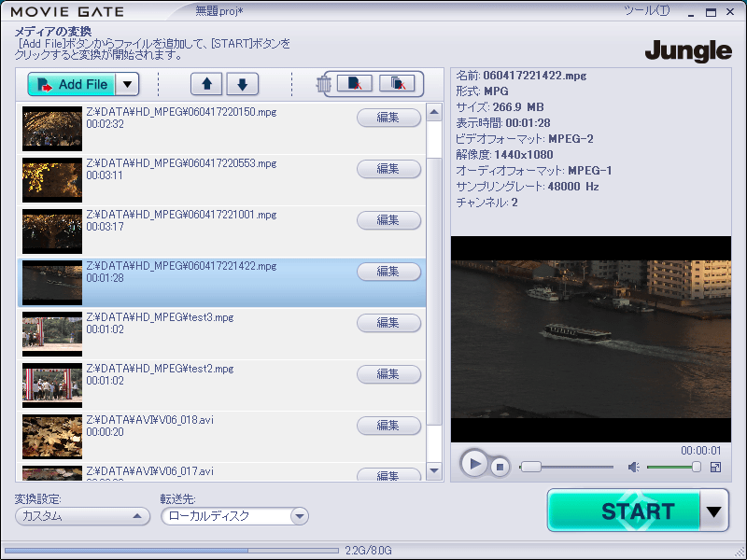The image size is (747, 560).
Task: Edit the 060417220150.mpg clip
Action: 388,118
